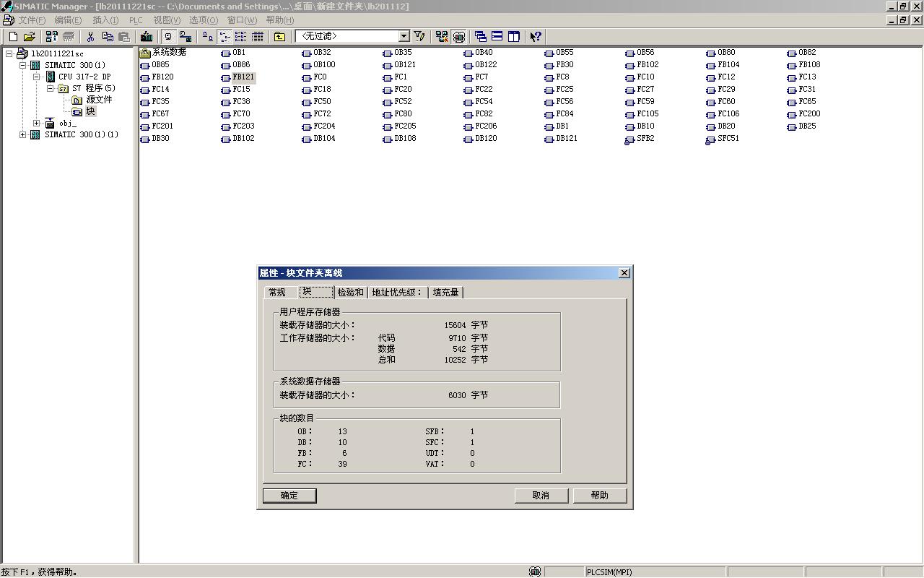Click the Tile Horizontally windows icon
Viewport: 924px width, 578px height.
tap(497, 36)
